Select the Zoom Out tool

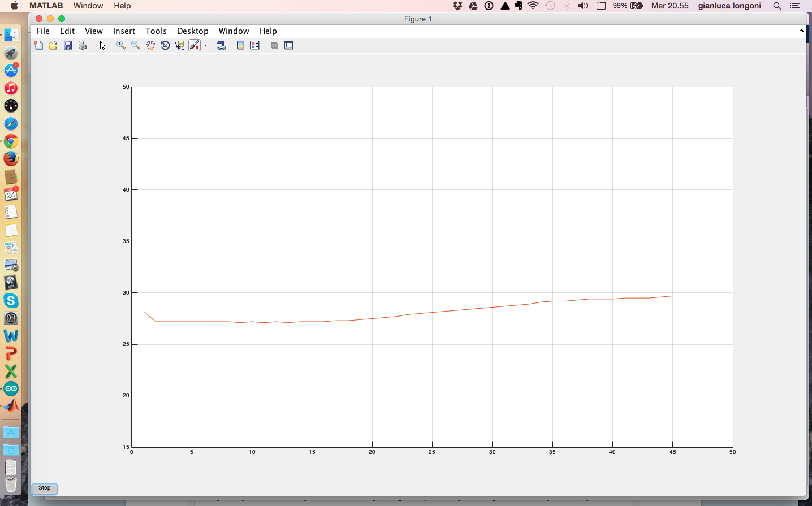tap(135, 45)
